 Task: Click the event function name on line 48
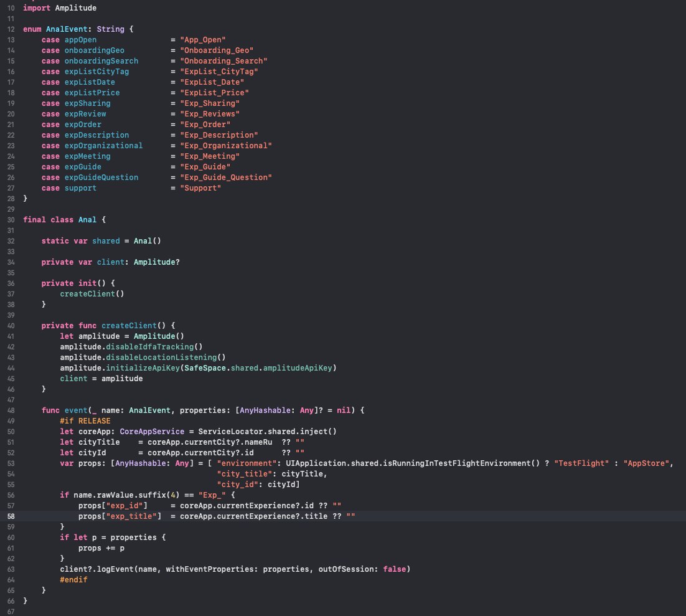coord(76,410)
